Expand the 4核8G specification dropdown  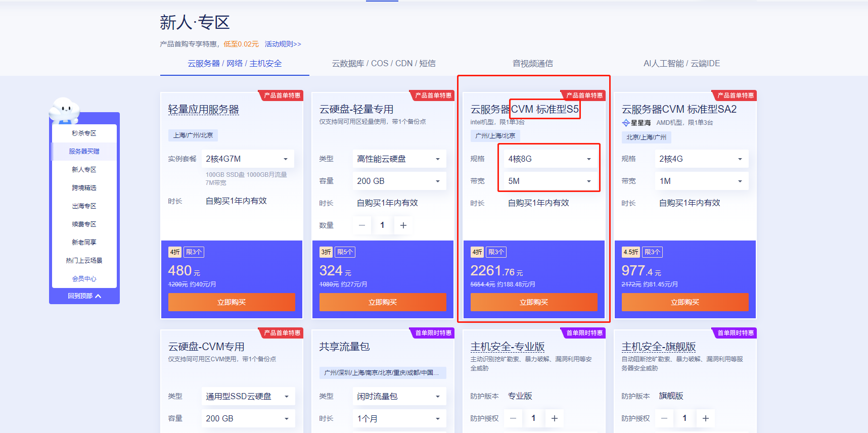click(549, 159)
